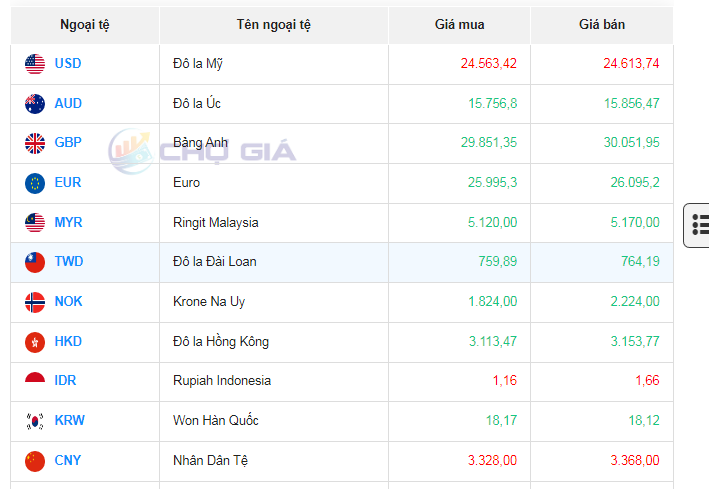709x489 pixels.
Task: Open the CNY currency link
Action: pos(68,460)
